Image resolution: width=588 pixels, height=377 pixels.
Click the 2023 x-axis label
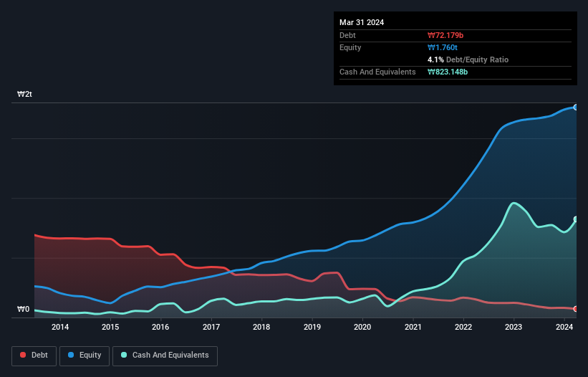pos(514,327)
